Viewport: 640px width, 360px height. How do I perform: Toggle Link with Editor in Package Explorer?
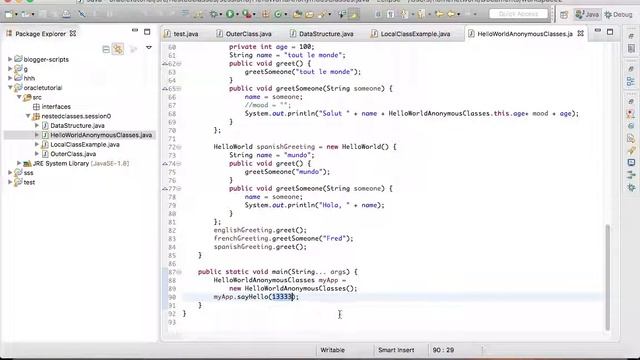118,49
